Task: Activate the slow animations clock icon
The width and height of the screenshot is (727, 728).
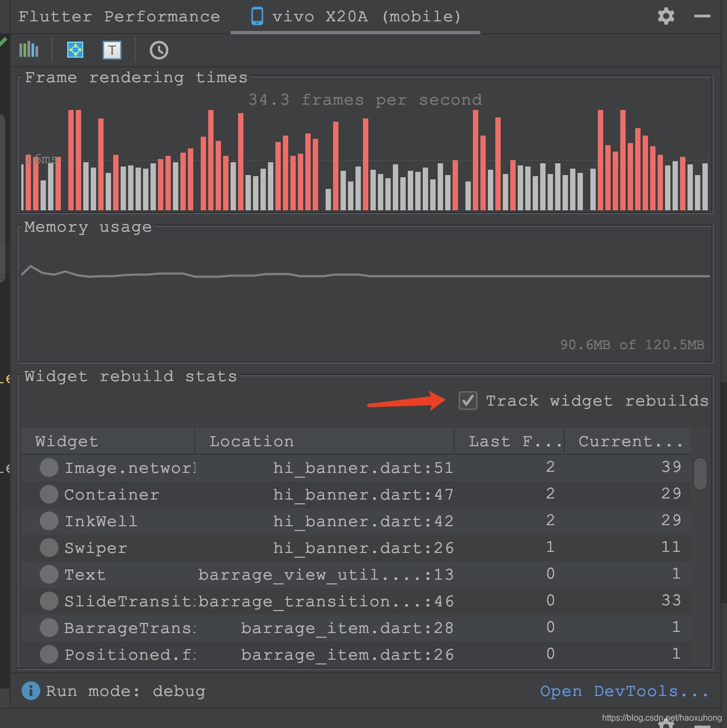Action: (x=159, y=50)
